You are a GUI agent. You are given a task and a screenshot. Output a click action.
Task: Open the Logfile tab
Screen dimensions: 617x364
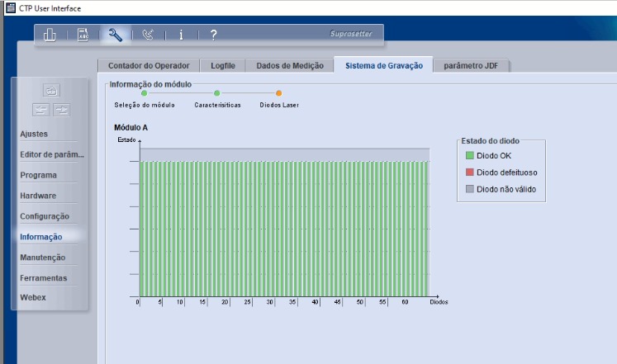[223, 65]
